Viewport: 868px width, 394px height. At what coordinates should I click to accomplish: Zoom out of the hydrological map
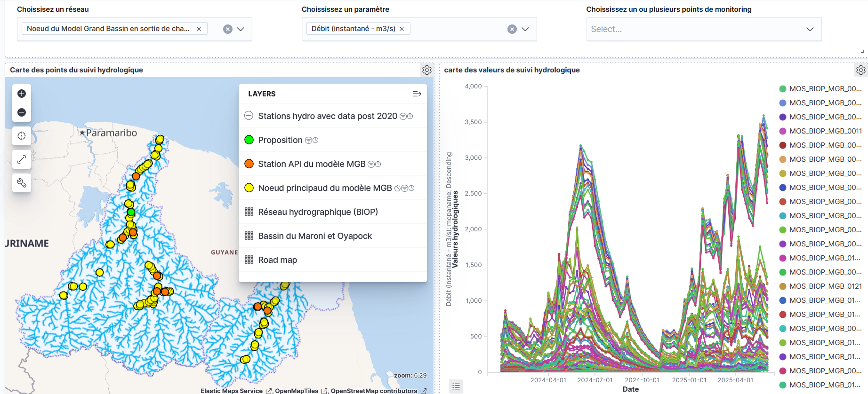tap(22, 112)
